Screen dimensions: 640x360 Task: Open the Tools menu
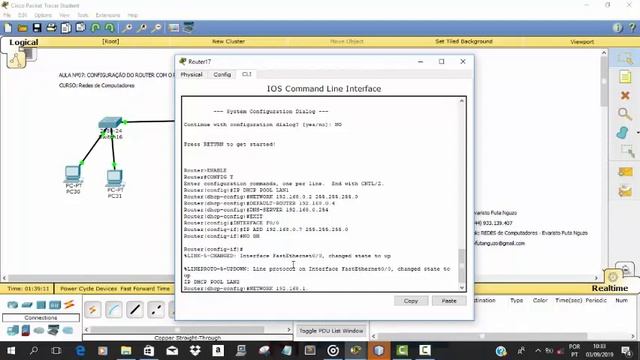click(83, 15)
